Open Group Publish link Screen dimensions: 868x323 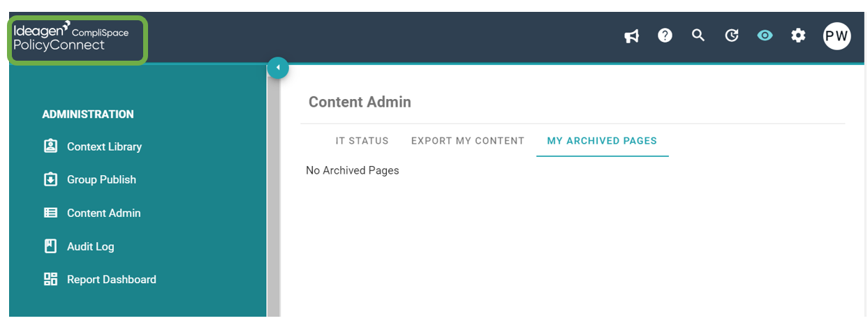tap(101, 179)
